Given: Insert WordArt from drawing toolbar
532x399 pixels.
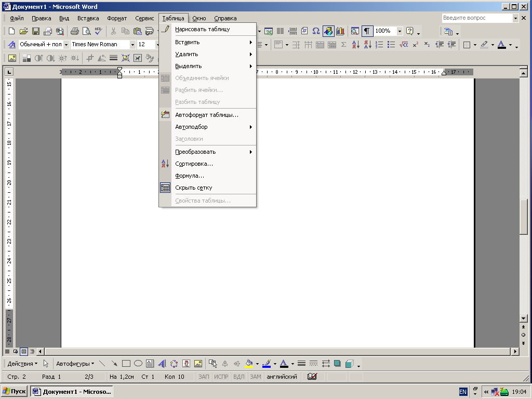Looking at the screenshot, I should pyautogui.click(x=162, y=364).
